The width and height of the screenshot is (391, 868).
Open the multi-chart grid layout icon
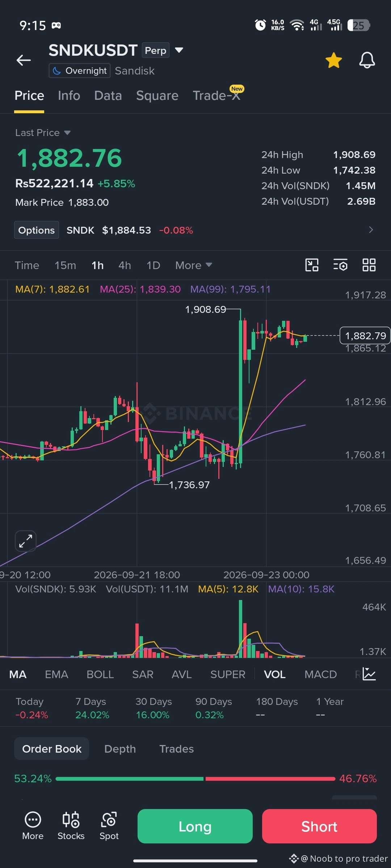369,265
